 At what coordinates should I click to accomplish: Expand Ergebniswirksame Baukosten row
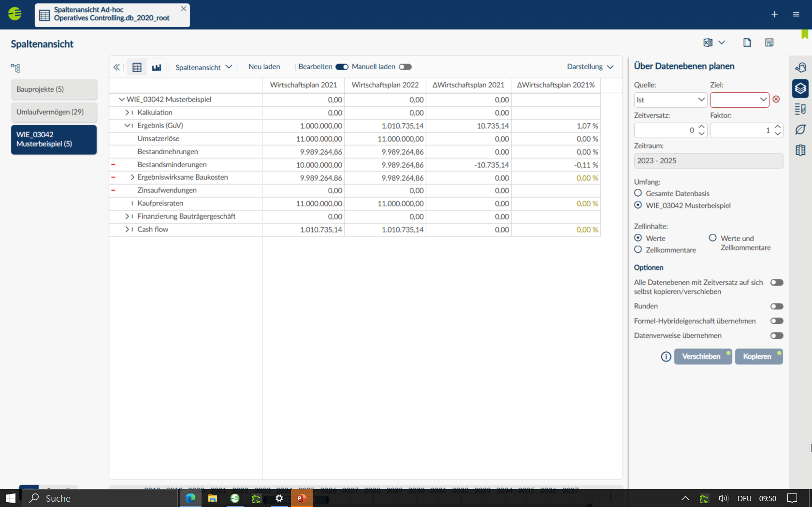[132, 177]
